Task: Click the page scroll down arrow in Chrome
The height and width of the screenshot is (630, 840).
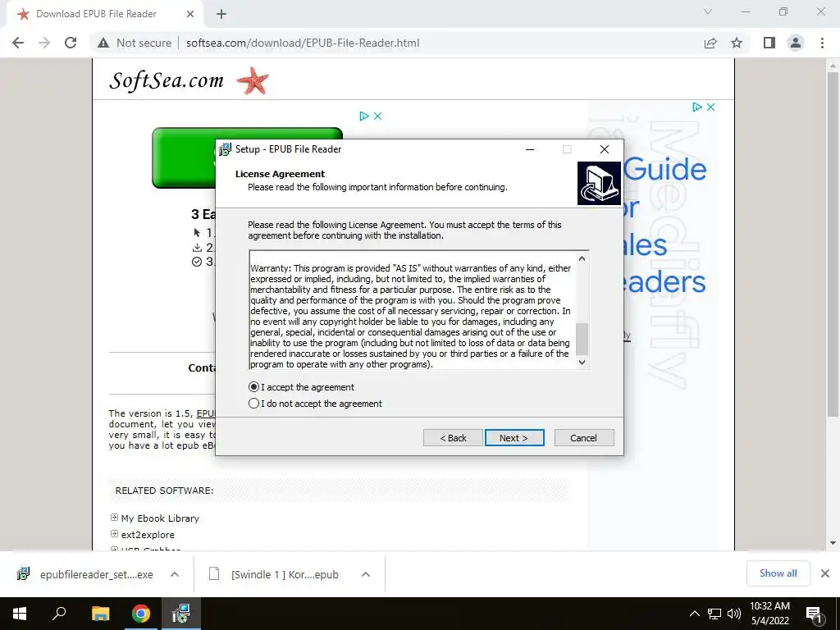Action: click(x=833, y=543)
